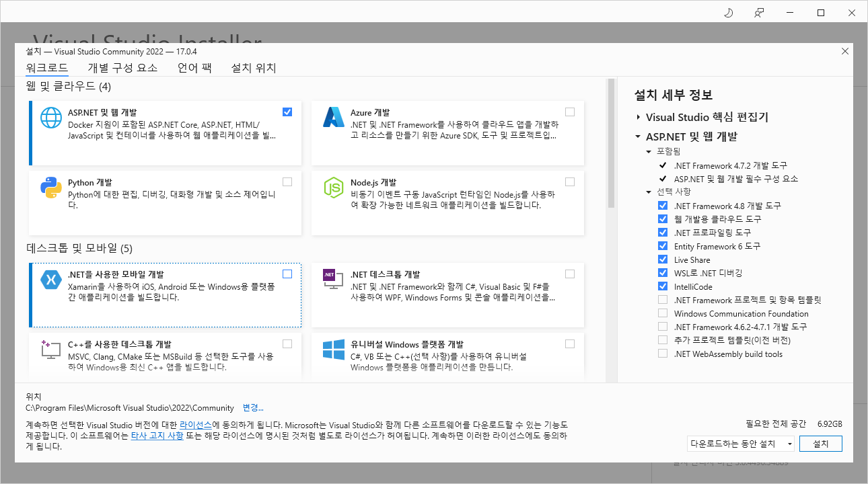
Task: Check .NET WebAssembly build tools option
Action: pos(663,354)
